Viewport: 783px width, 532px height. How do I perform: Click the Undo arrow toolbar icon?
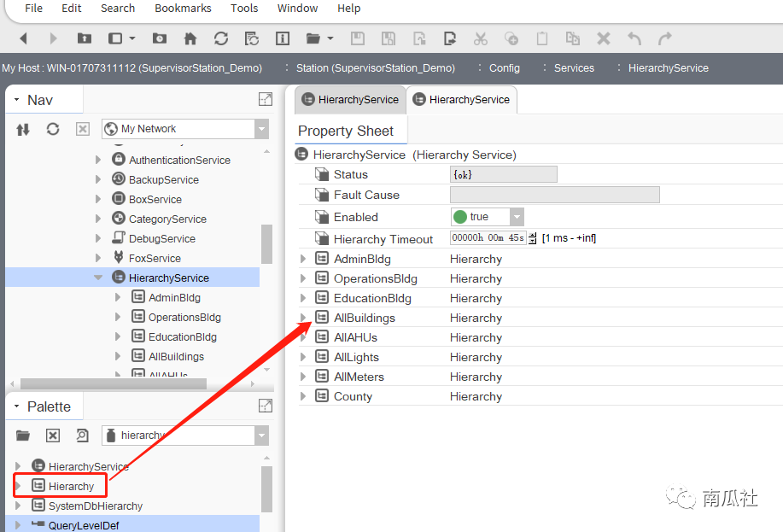pyautogui.click(x=634, y=38)
